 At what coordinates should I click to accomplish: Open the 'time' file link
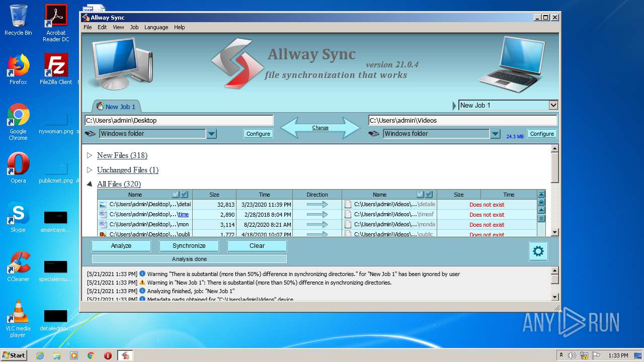tap(184, 215)
